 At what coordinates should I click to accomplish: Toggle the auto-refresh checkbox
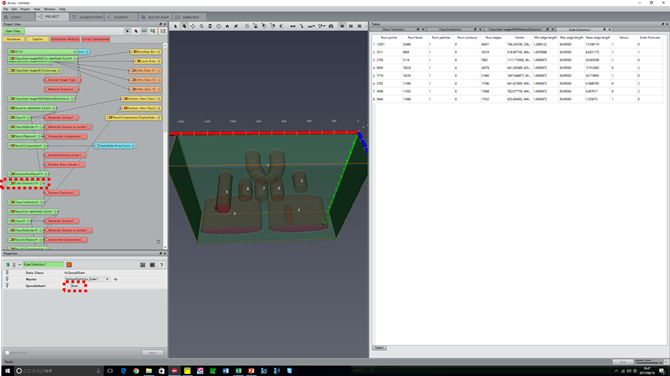pos(7,352)
